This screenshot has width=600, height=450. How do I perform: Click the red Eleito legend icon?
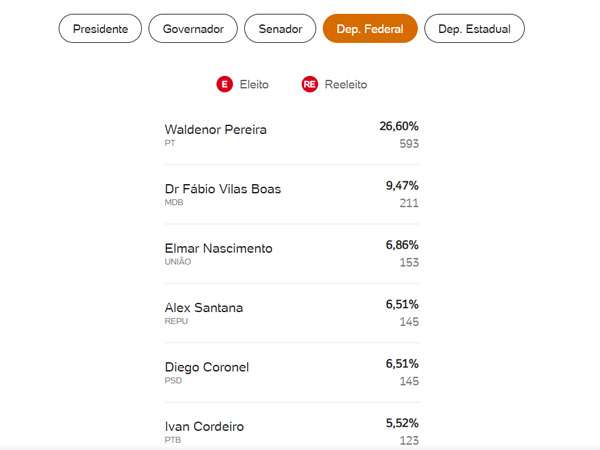tap(224, 85)
